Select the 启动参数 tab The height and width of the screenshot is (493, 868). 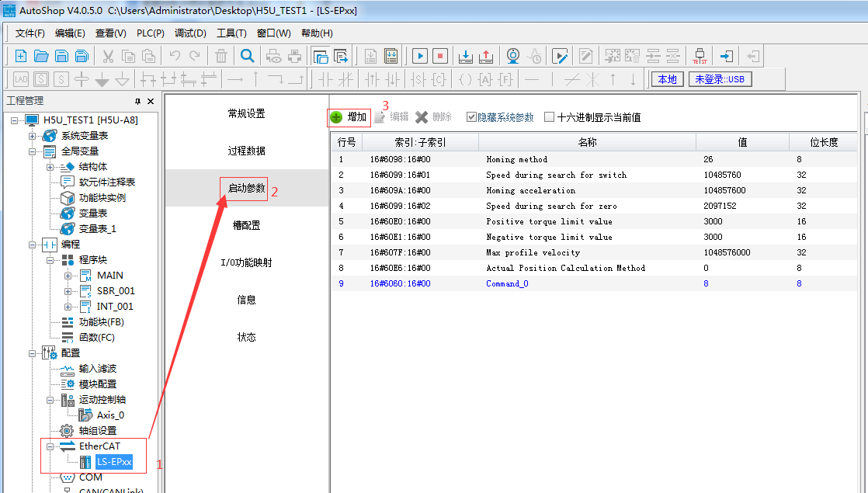(x=247, y=188)
